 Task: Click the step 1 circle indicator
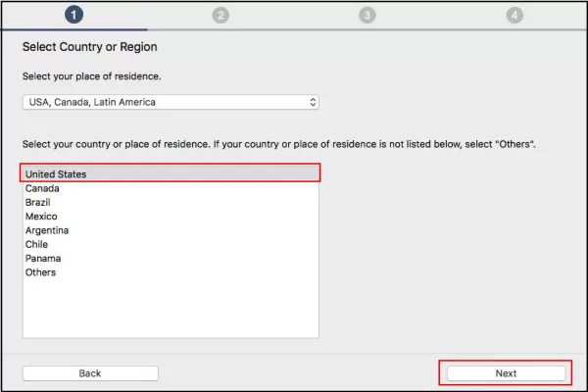click(73, 15)
